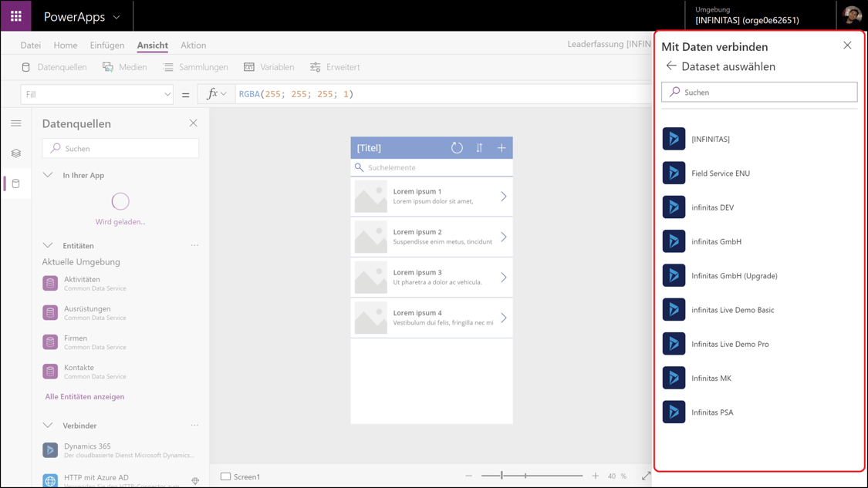Screen dimensions: 868x488
Task: Adjust the zoom slider handle
Action: point(502,476)
